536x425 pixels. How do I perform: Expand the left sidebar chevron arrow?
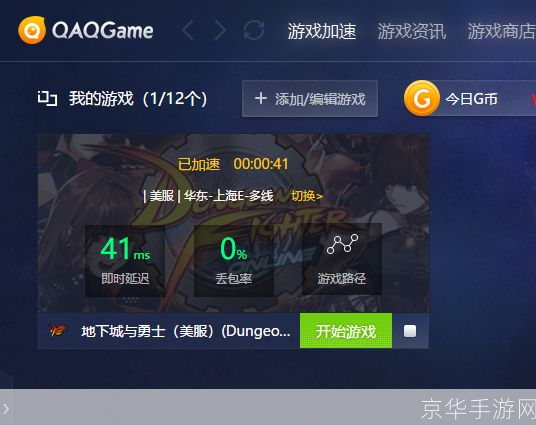6,408
